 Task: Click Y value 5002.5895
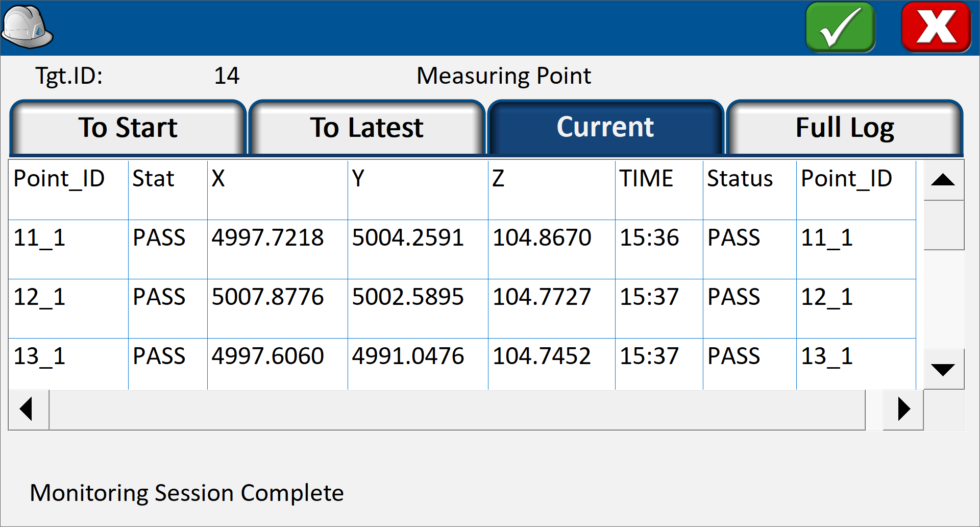[418, 308]
